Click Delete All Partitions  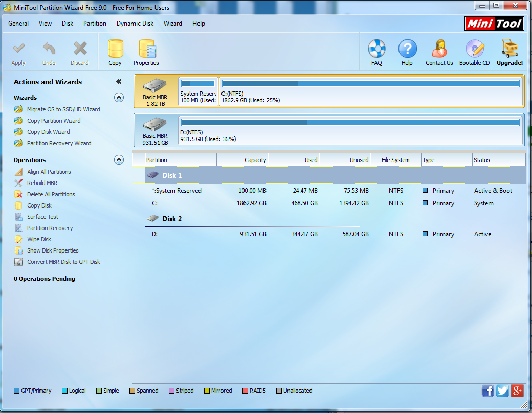click(x=51, y=194)
